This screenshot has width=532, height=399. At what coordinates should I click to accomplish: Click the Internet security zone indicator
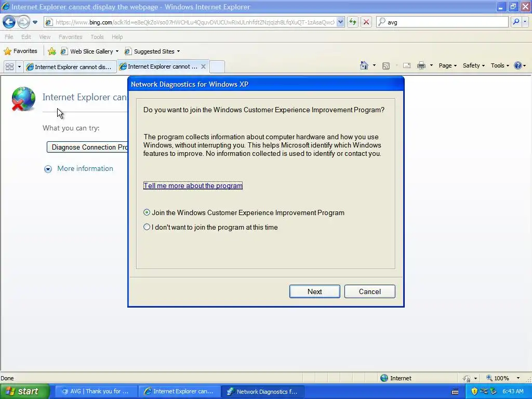click(x=395, y=378)
